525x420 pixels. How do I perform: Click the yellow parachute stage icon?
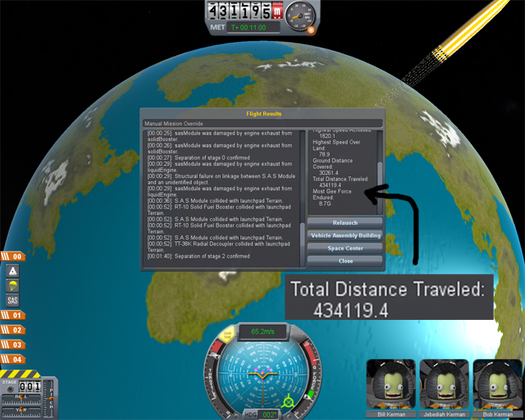[x=14, y=285]
